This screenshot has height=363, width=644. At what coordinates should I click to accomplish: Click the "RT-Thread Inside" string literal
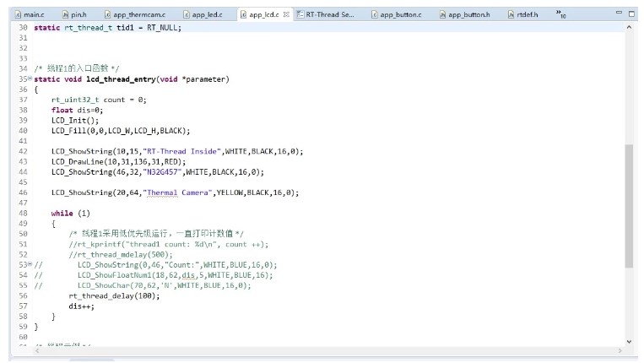coord(182,151)
